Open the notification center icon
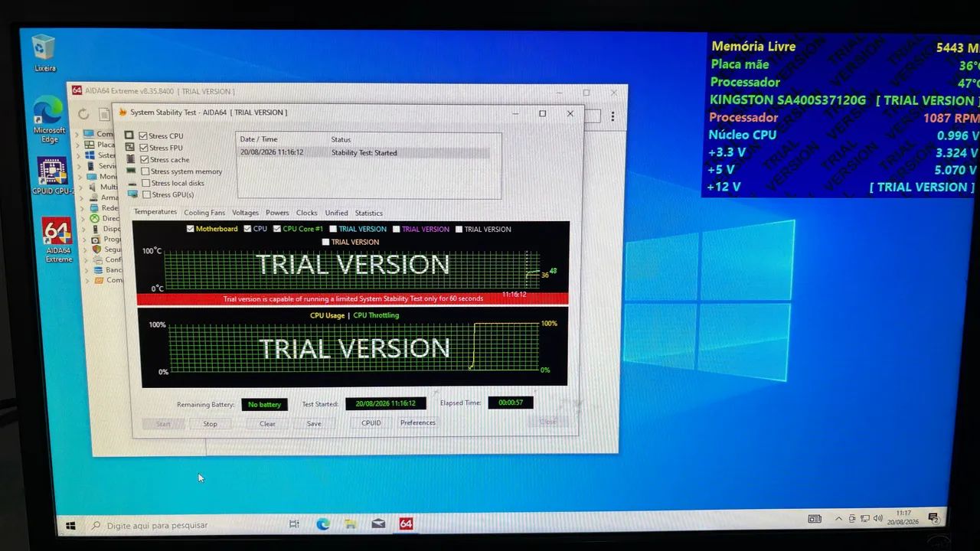The height and width of the screenshot is (551, 980). coord(934,518)
